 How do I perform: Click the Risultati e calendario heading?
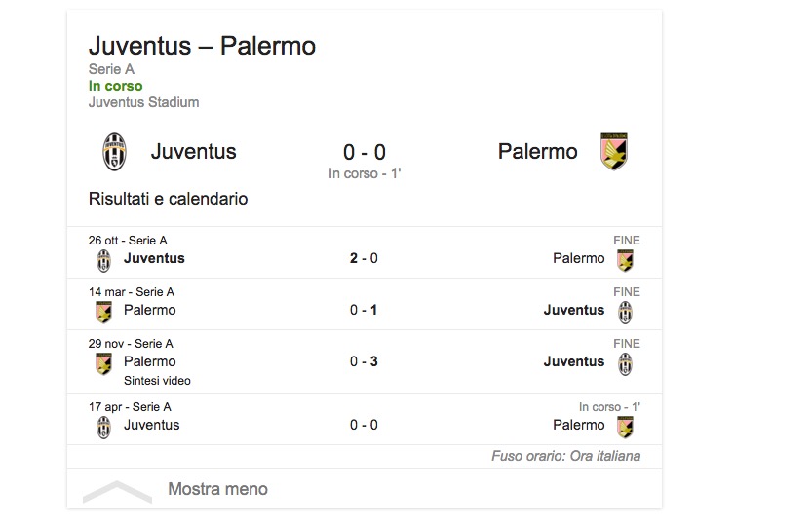tap(168, 199)
